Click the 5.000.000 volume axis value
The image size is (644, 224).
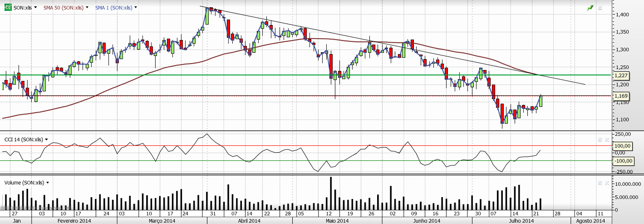(x=626, y=197)
